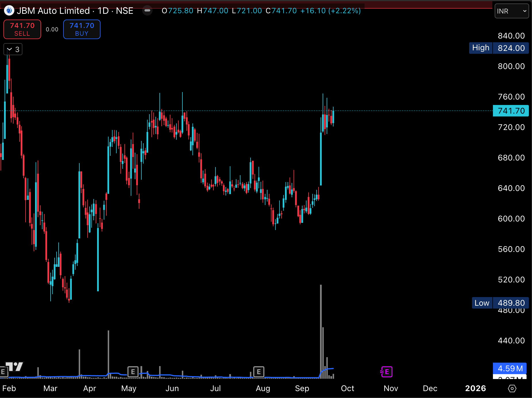Viewport: 532px width, 398px height.
Task: Click the close value in the header
Action: pos(284,11)
